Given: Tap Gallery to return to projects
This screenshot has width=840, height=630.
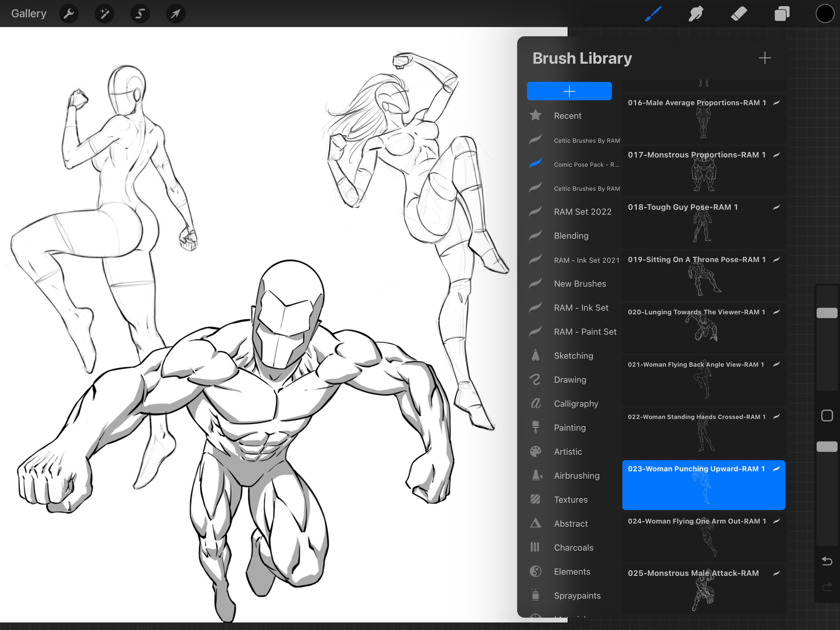Looking at the screenshot, I should point(29,13).
